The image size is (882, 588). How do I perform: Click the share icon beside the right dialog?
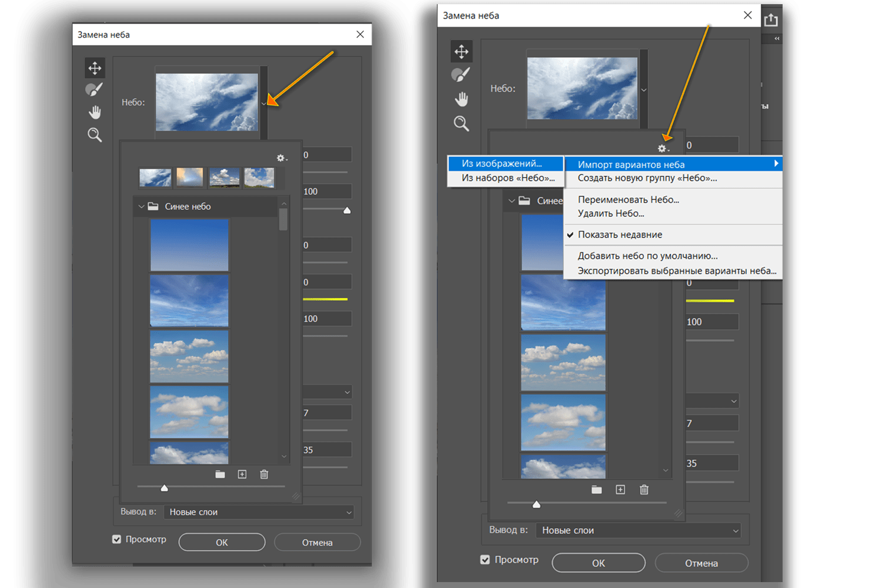[x=771, y=20]
